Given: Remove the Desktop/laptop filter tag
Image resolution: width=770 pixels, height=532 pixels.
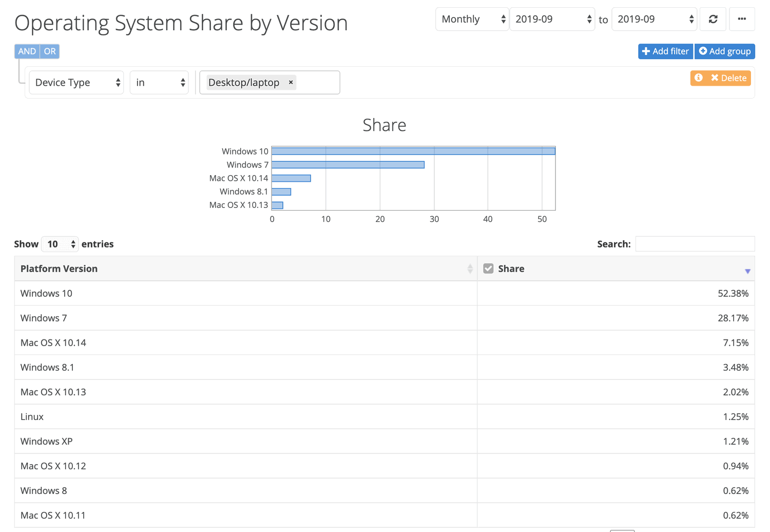Looking at the screenshot, I should click(290, 82).
